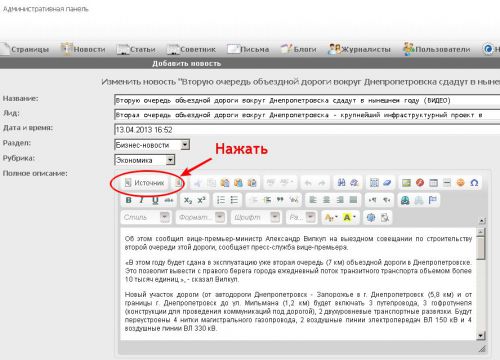Toggle block quote formatting
Image resolution: width=500 pixels, height=360 pixels.
click(x=280, y=200)
